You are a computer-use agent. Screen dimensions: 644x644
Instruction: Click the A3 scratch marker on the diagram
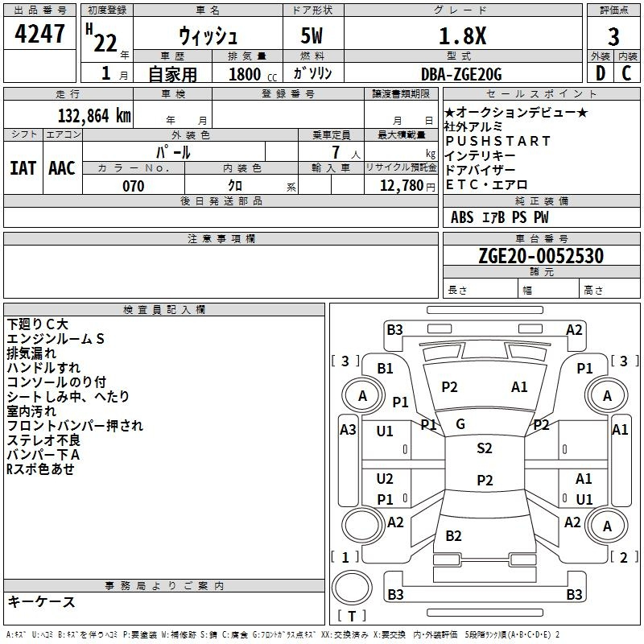[x=348, y=430]
